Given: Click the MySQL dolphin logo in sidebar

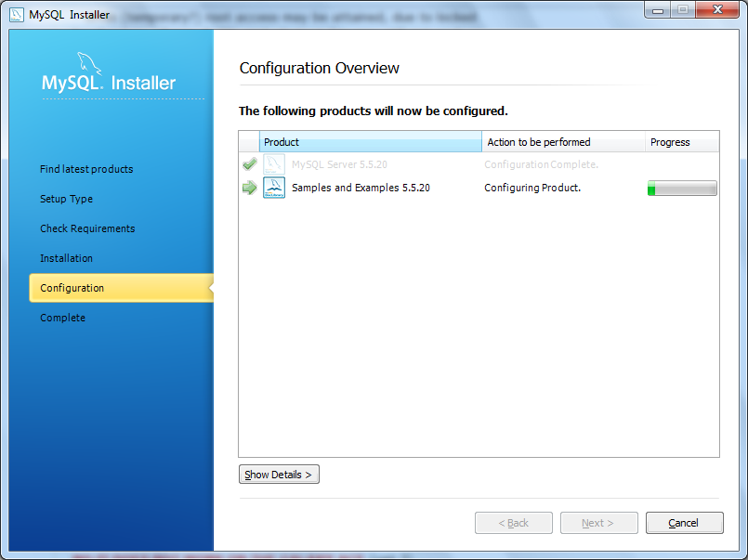Looking at the screenshot, I should click(x=90, y=64).
